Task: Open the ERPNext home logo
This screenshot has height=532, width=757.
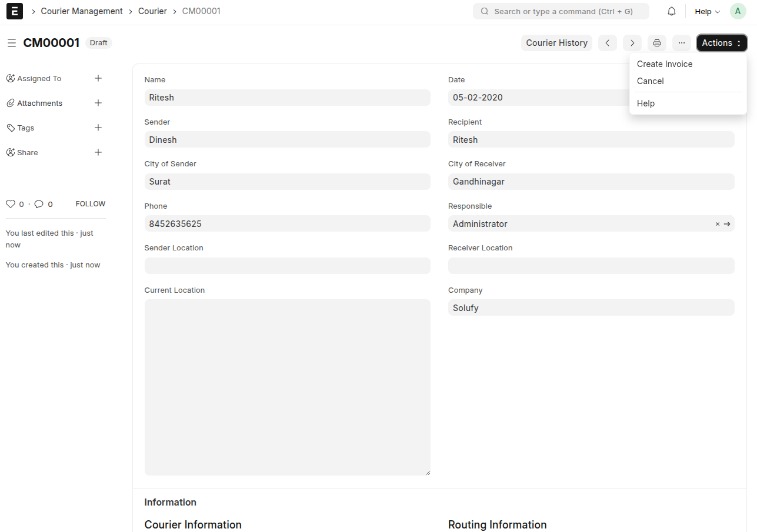Action: tap(14, 11)
